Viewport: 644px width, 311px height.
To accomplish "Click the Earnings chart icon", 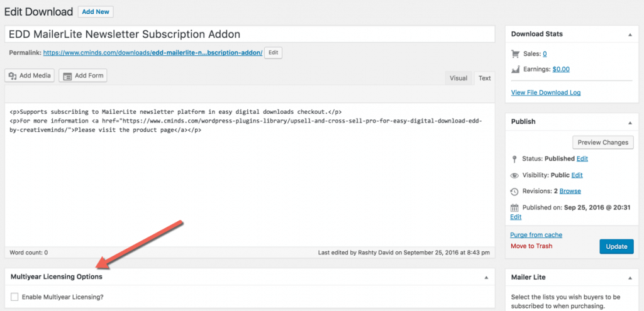I will [515, 69].
